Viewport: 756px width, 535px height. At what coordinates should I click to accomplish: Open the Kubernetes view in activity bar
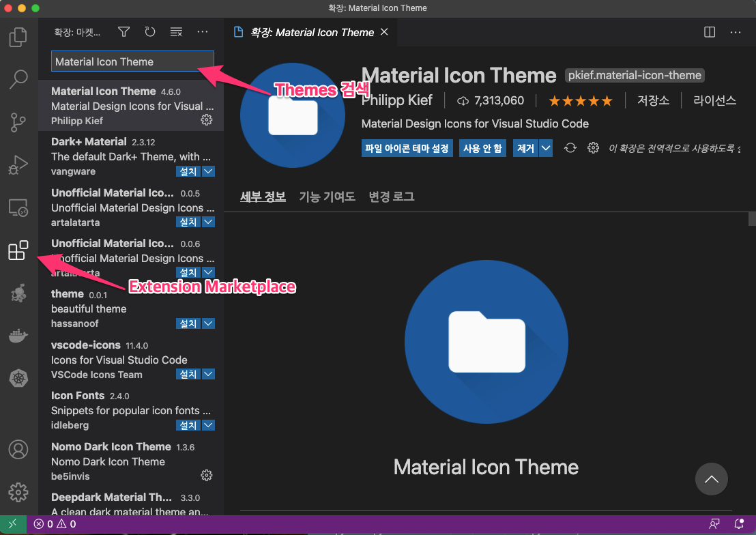(x=18, y=378)
